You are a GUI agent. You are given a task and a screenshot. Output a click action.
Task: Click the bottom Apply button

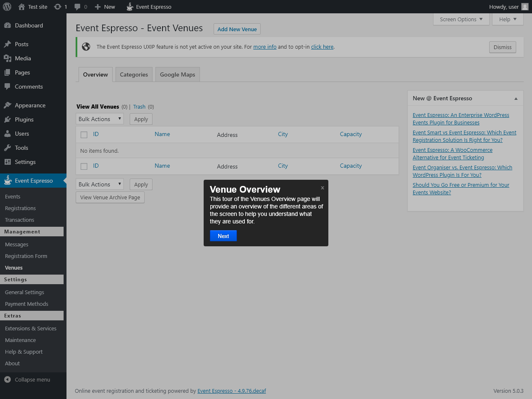pyautogui.click(x=141, y=184)
